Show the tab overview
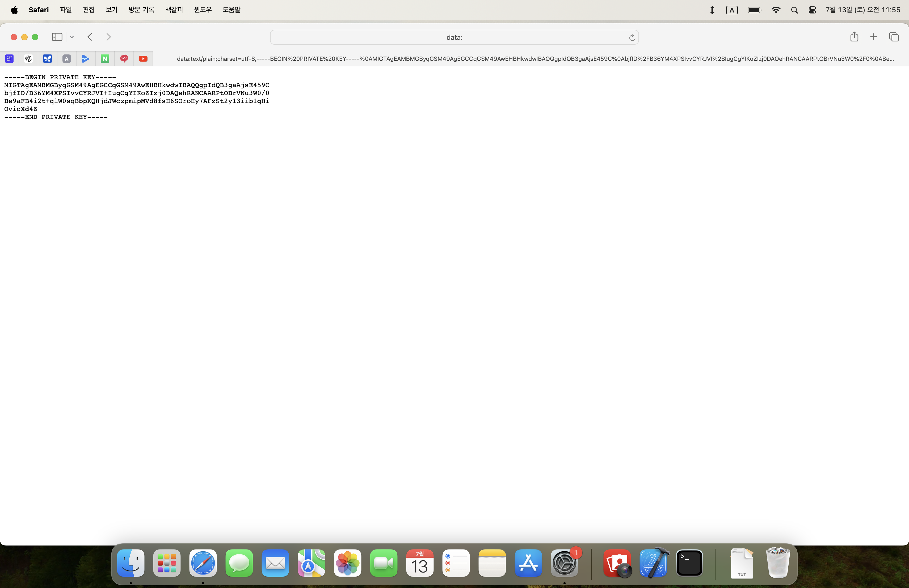The height and width of the screenshot is (588, 909). 894,37
